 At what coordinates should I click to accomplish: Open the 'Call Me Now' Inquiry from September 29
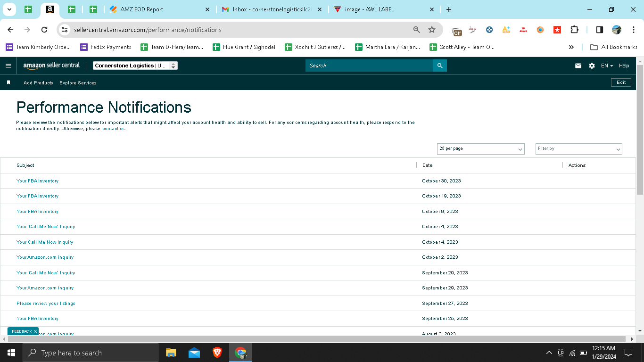tap(46, 273)
